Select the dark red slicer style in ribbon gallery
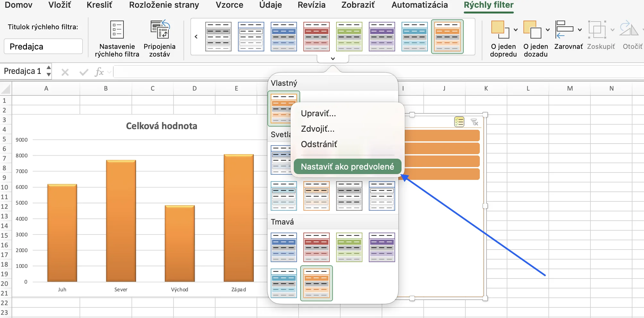The height and width of the screenshot is (318, 644). pos(317,37)
